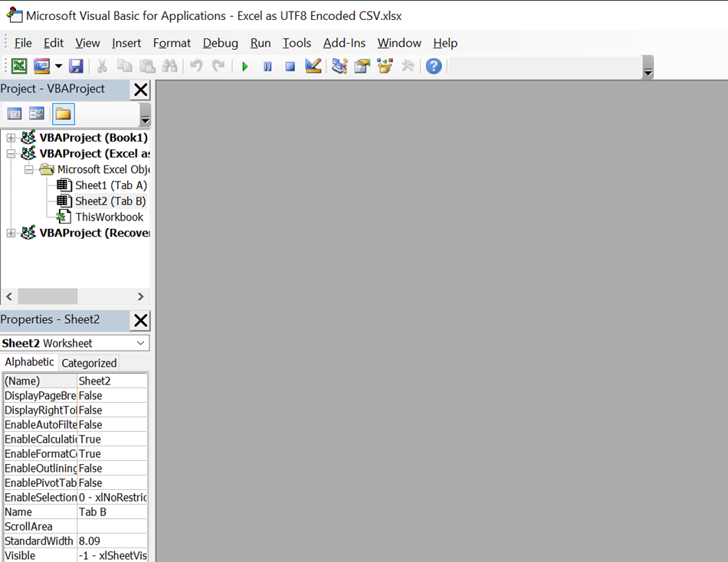Select ThisWorkbook in project tree
Screen dimensions: 728x562
click(x=109, y=217)
